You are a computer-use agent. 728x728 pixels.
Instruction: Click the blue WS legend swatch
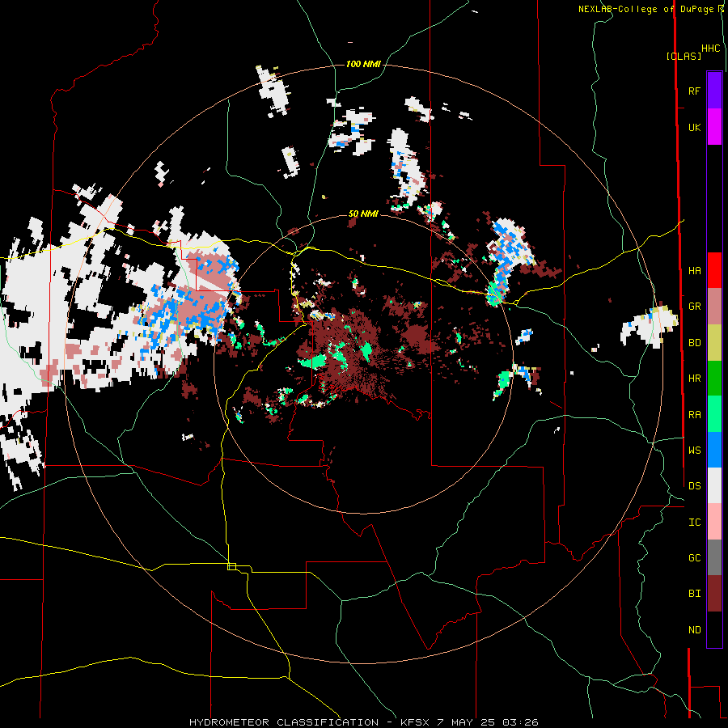pyautogui.click(x=714, y=450)
